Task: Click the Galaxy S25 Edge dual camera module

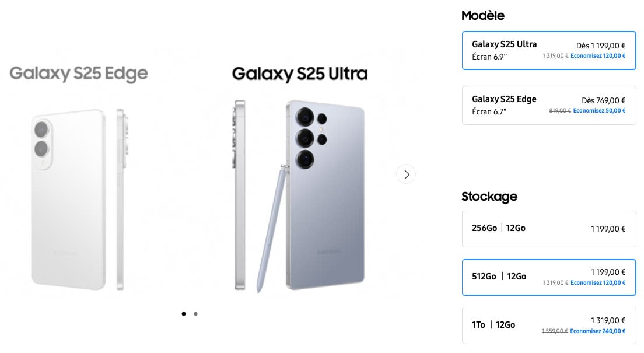Action: 42,139
